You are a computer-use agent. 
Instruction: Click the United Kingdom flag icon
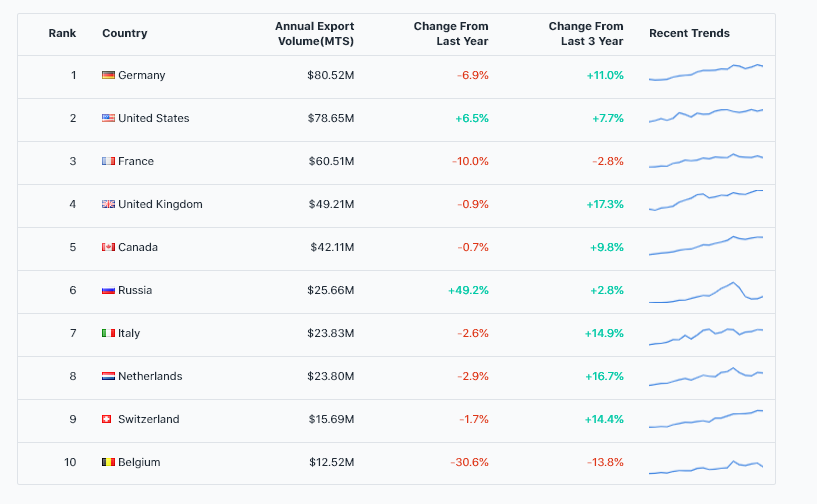click(108, 204)
